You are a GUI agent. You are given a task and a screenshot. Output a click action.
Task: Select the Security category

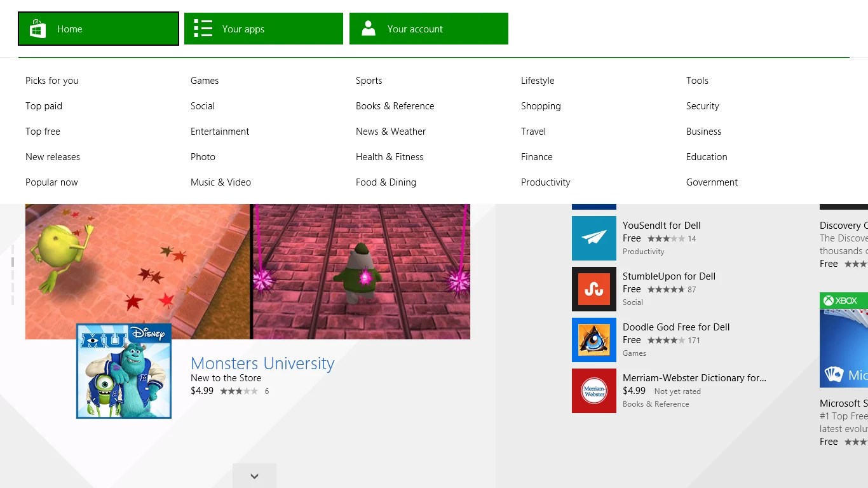click(x=703, y=106)
